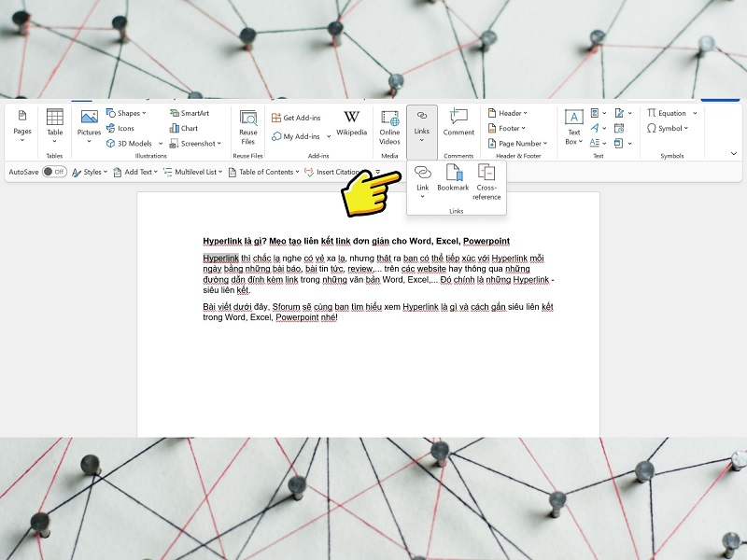The height and width of the screenshot is (560, 747).
Task: Open My Add-ins
Action: (x=296, y=136)
